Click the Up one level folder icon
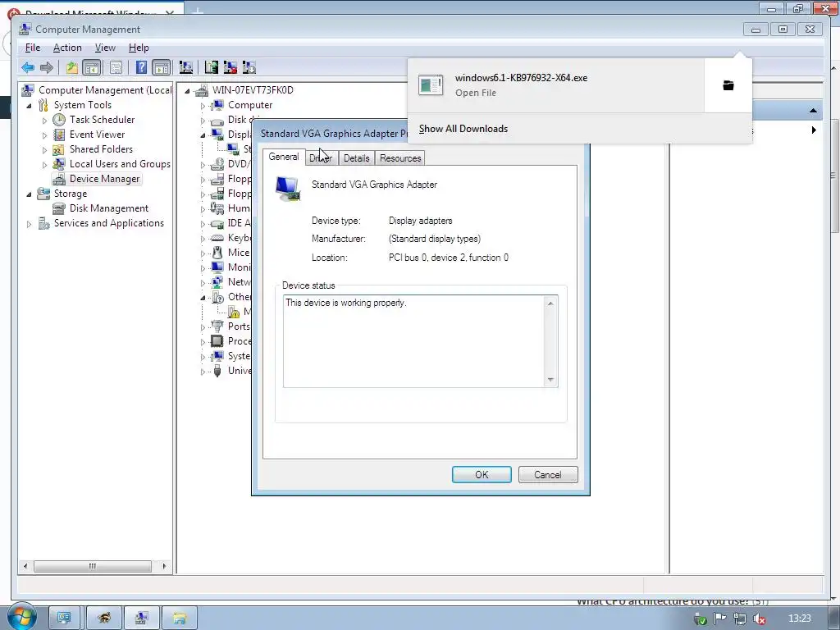 tap(72, 67)
